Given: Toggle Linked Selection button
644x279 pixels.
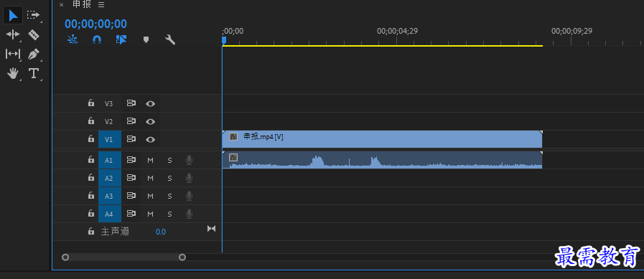Looking at the screenshot, I should click(x=121, y=39).
